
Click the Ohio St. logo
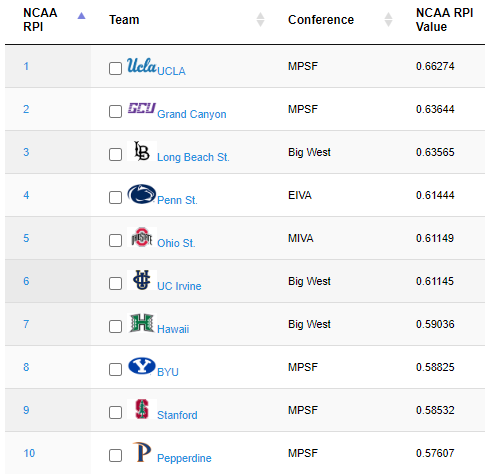[x=142, y=237]
